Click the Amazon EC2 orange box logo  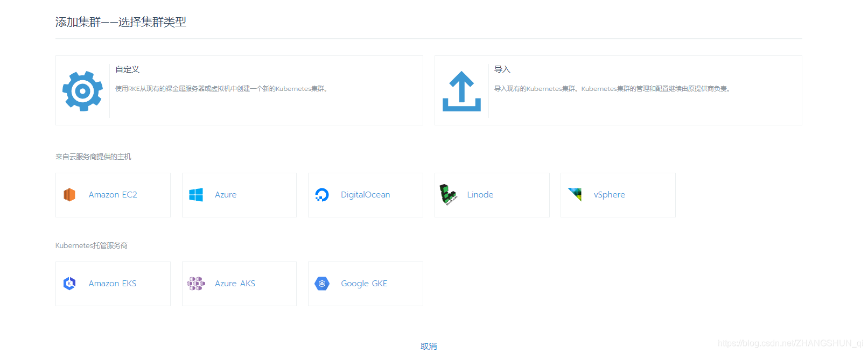click(x=69, y=195)
